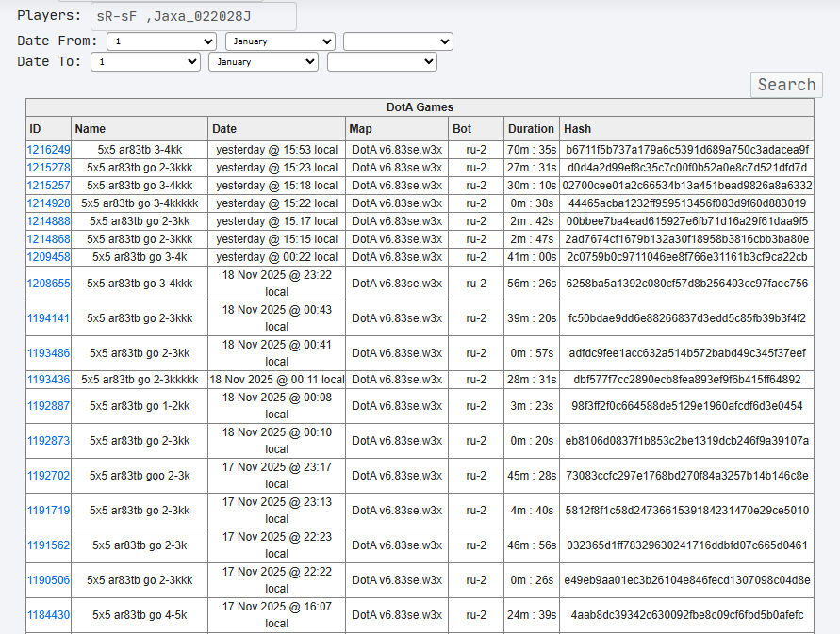Open game ID 1216249 link
This screenshot has height=634, width=840.
[49, 150]
